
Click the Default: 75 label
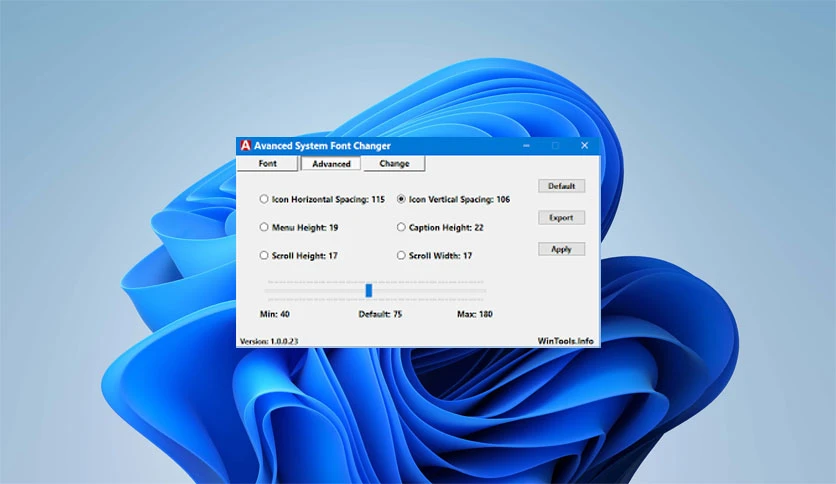(x=380, y=314)
